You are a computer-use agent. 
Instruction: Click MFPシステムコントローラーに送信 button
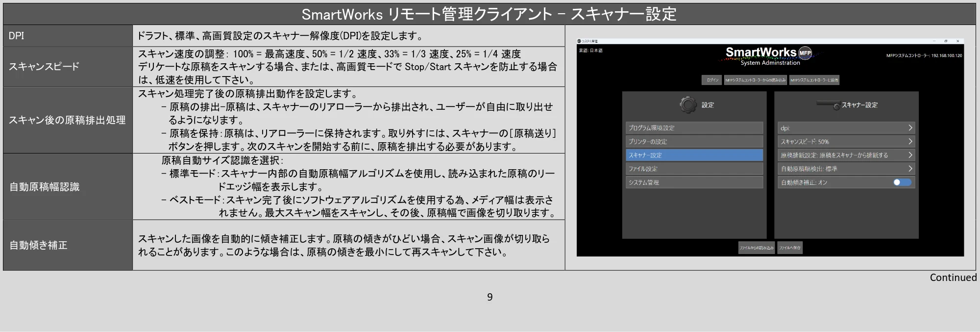pyautogui.click(x=814, y=80)
